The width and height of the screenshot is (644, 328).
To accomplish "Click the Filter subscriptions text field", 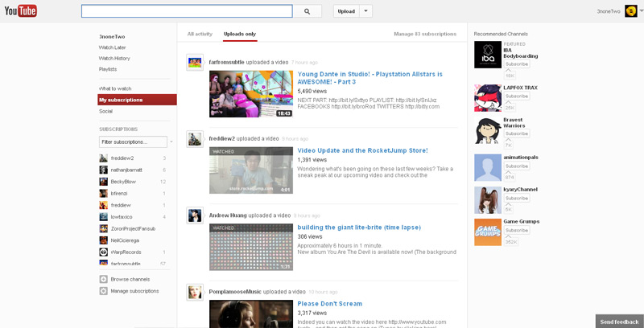I will 133,141.
